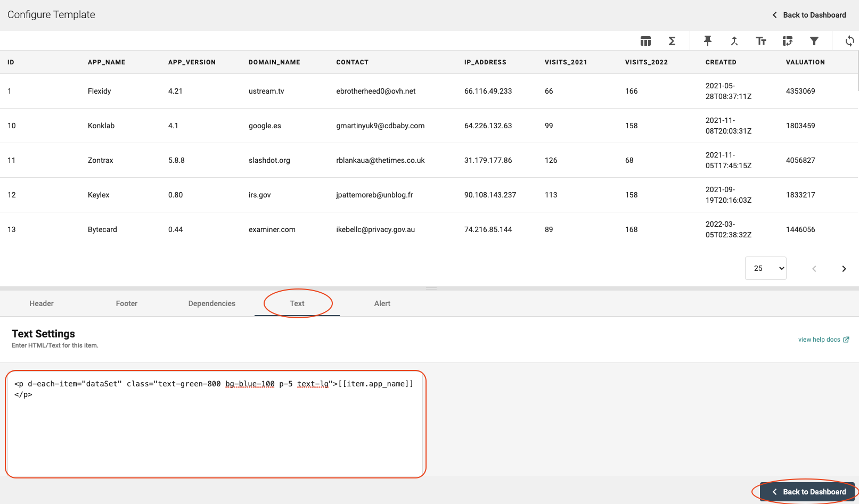Click the refresh sync icon
Viewport: 859px width, 504px height.
pos(849,41)
